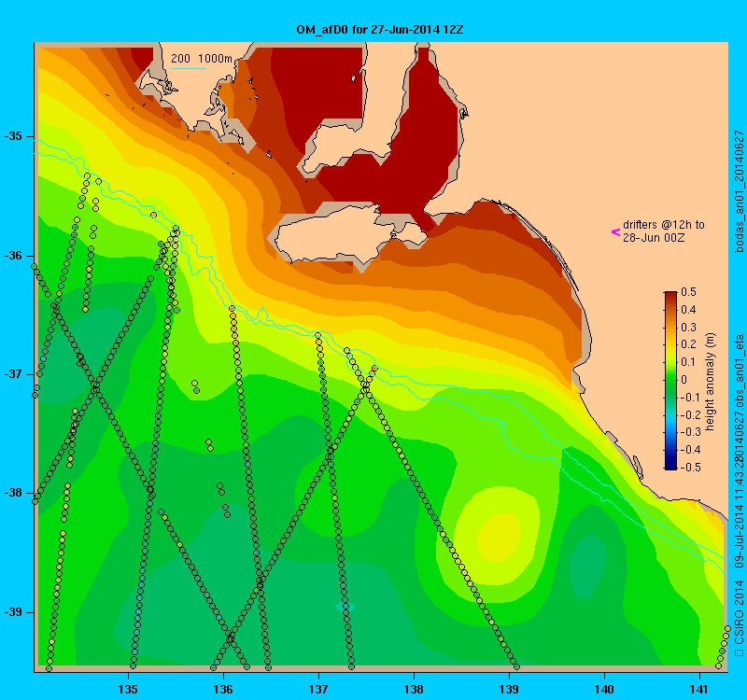Select the title 'OM_afD0 for 27-Jun-2014 12Z'
747x700 pixels.
pyautogui.click(x=380, y=30)
